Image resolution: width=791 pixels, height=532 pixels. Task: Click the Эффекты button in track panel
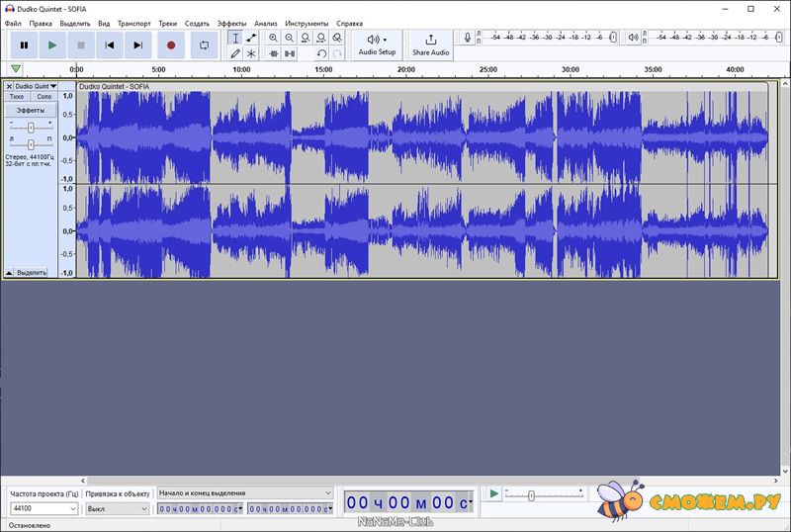click(31, 111)
